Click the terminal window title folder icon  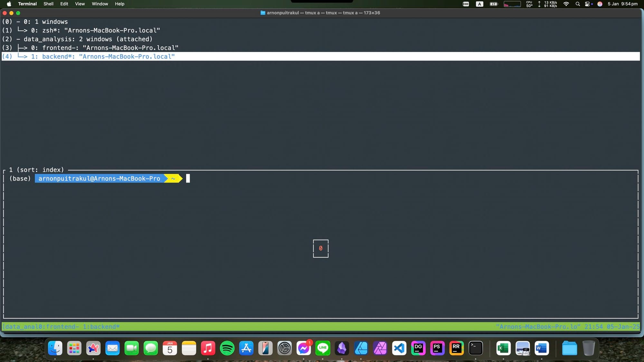tap(263, 13)
